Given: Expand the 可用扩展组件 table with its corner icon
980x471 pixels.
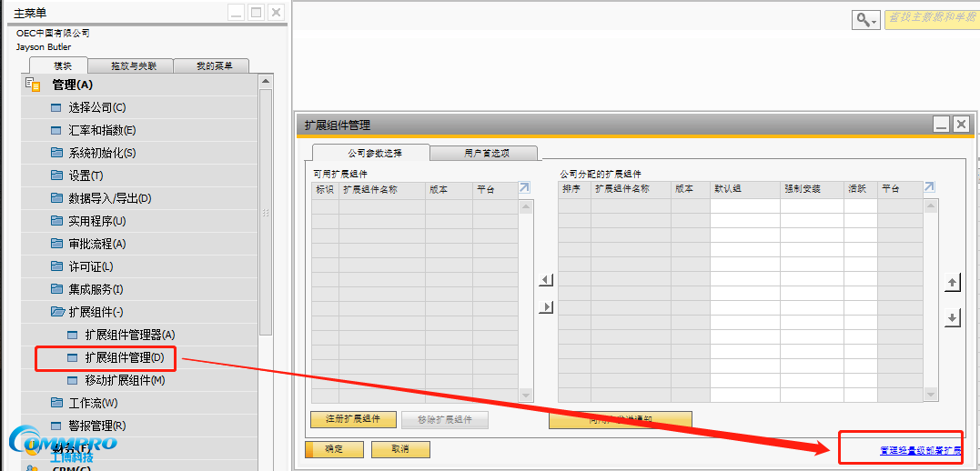Looking at the screenshot, I should pyautogui.click(x=524, y=188).
